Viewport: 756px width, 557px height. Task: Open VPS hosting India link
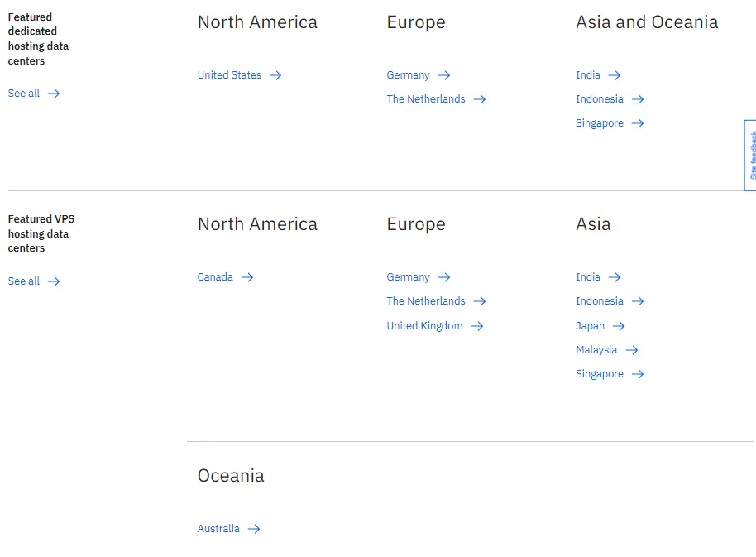[x=588, y=277]
